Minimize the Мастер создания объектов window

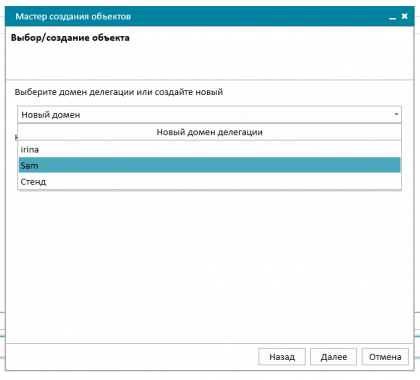pos(392,17)
